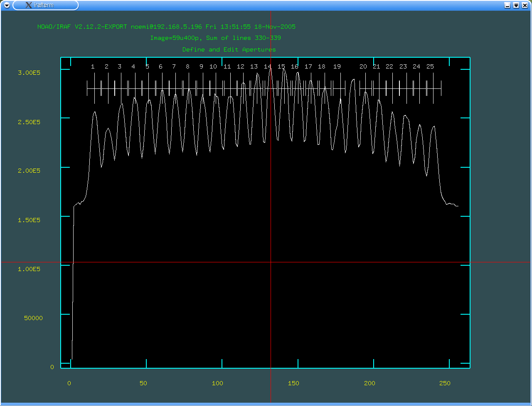Click aperture number 10 label
Viewport: 532px width, 406px height.
pos(213,66)
